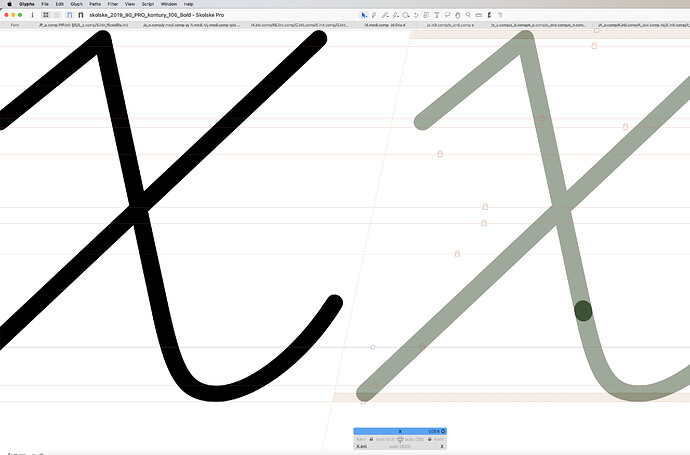Select the arrow Select tool
This screenshot has height=455, width=690.
pos(363,15)
